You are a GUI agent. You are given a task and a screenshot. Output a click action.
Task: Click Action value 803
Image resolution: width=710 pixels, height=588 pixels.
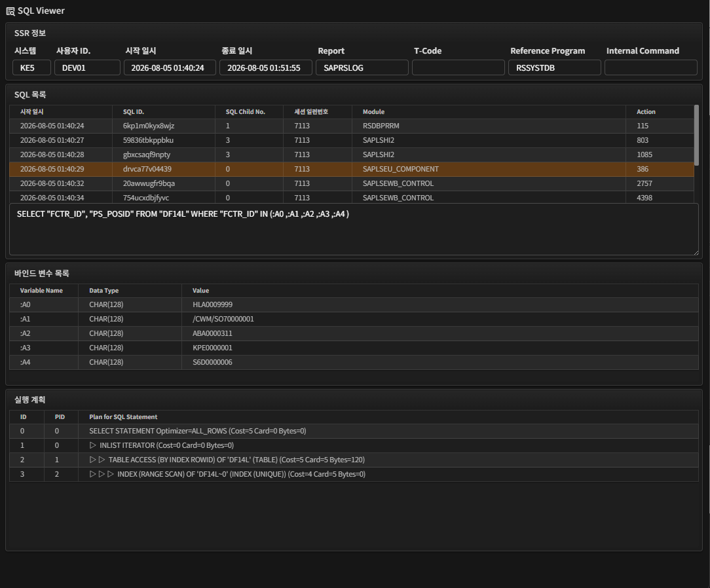(x=643, y=140)
